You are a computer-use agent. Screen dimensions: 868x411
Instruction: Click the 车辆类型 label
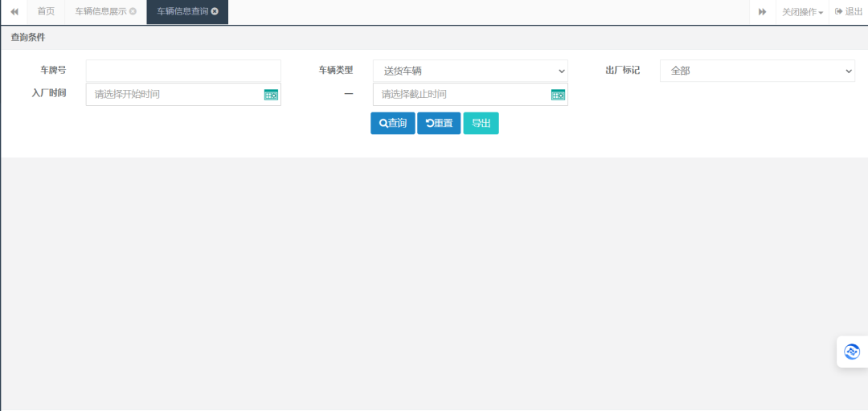[335, 71]
